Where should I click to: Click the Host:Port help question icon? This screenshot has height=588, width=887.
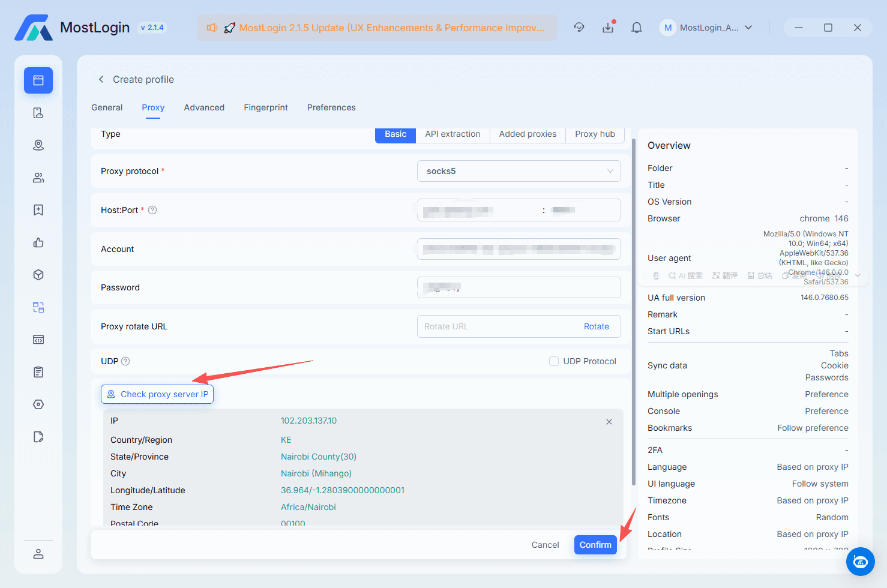pyautogui.click(x=152, y=210)
